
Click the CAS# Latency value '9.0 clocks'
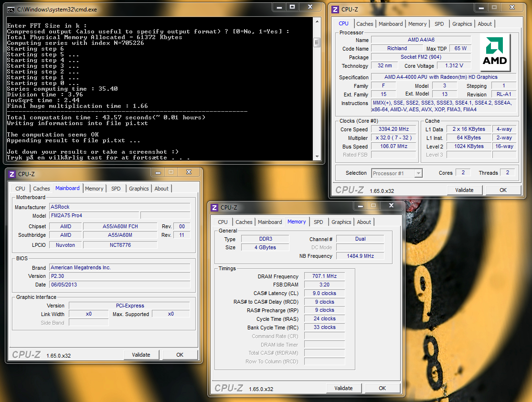point(324,293)
